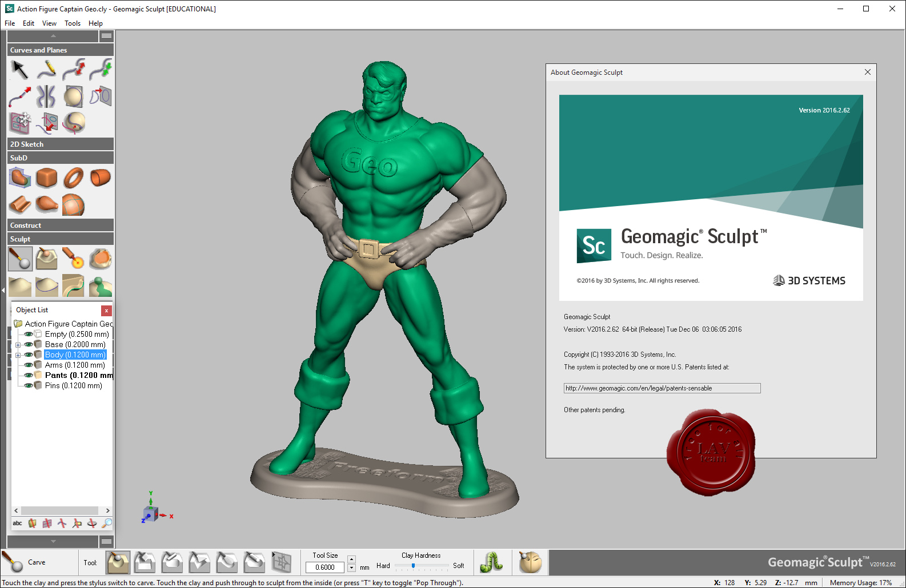
Task: Select the mirror curves tool with vertical line
Action: point(47,96)
